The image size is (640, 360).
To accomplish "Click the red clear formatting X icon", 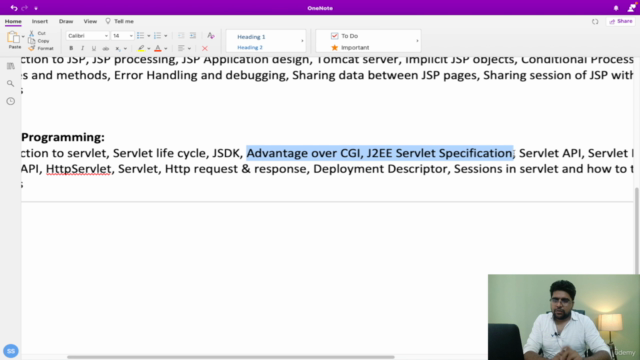I will [x=205, y=48].
